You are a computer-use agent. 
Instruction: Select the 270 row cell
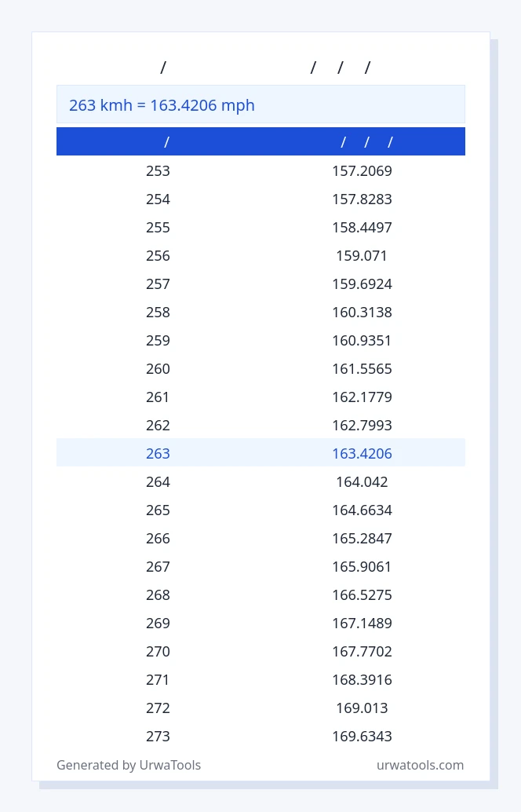[x=158, y=652]
